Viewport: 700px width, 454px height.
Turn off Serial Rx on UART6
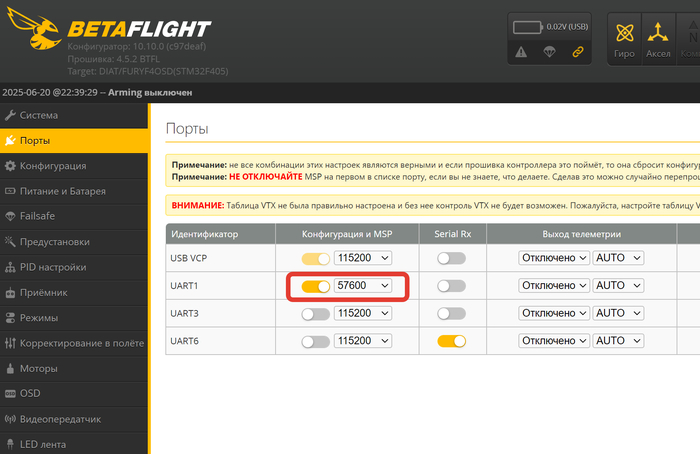point(451,341)
